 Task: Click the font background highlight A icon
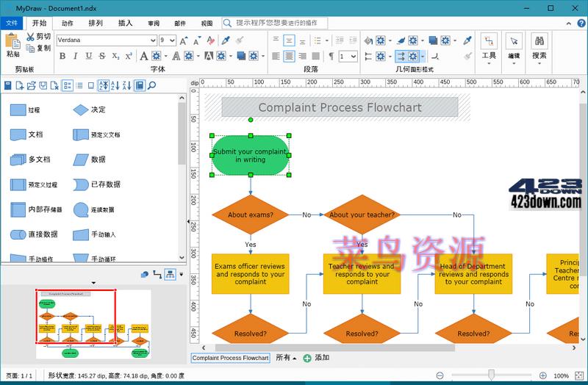pos(209,57)
